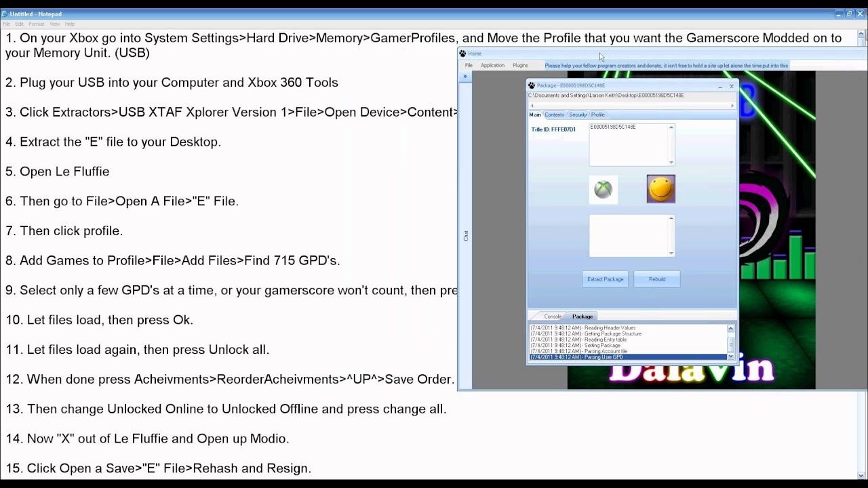Image resolution: width=868 pixels, height=488 pixels.
Task: Click the paw icon in Home title bar
Action: pyautogui.click(x=462, y=54)
